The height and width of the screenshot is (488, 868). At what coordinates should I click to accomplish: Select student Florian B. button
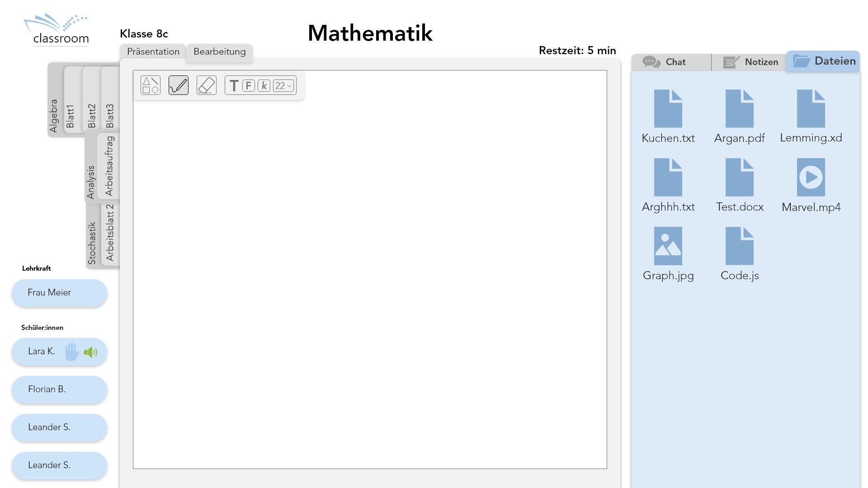point(59,389)
